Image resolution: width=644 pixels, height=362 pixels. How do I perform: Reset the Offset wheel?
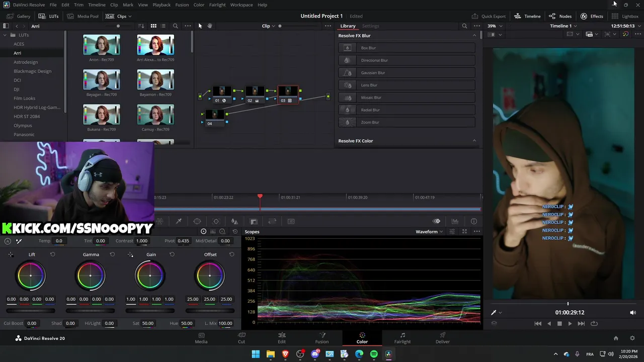[x=231, y=254]
